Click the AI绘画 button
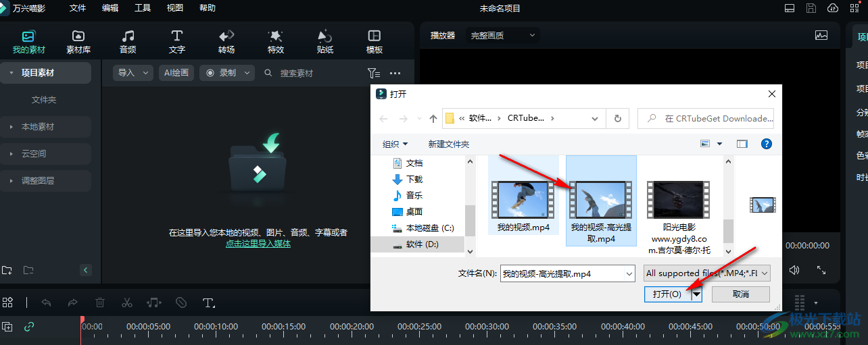The height and width of the screenshot is (345, 868). [176, 73]
